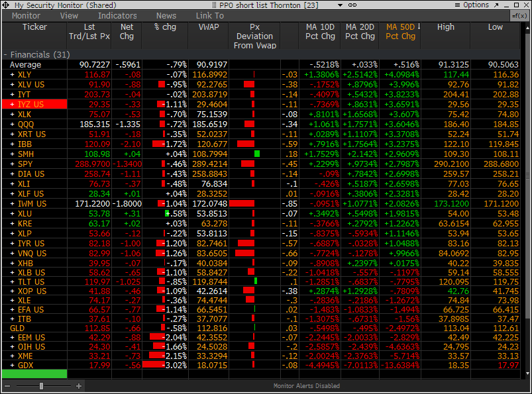Screen dimensions: 532x394
Task: Open the Indicators menu
Action: 117,16
